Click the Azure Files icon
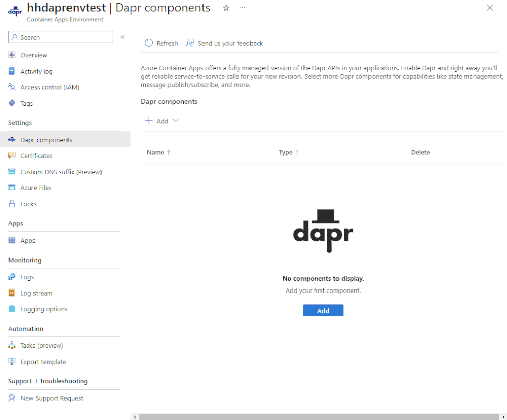 [12, 188]
